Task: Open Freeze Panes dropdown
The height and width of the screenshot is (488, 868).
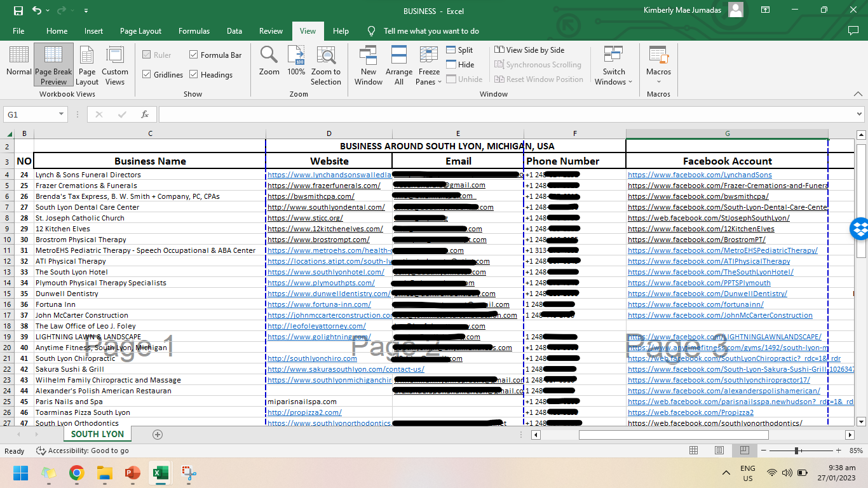Action: (x=429, y=65)
